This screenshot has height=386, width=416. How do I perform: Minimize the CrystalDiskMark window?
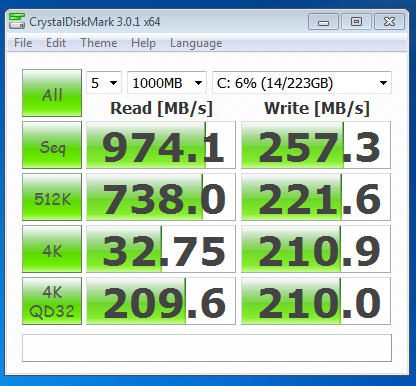323,22
